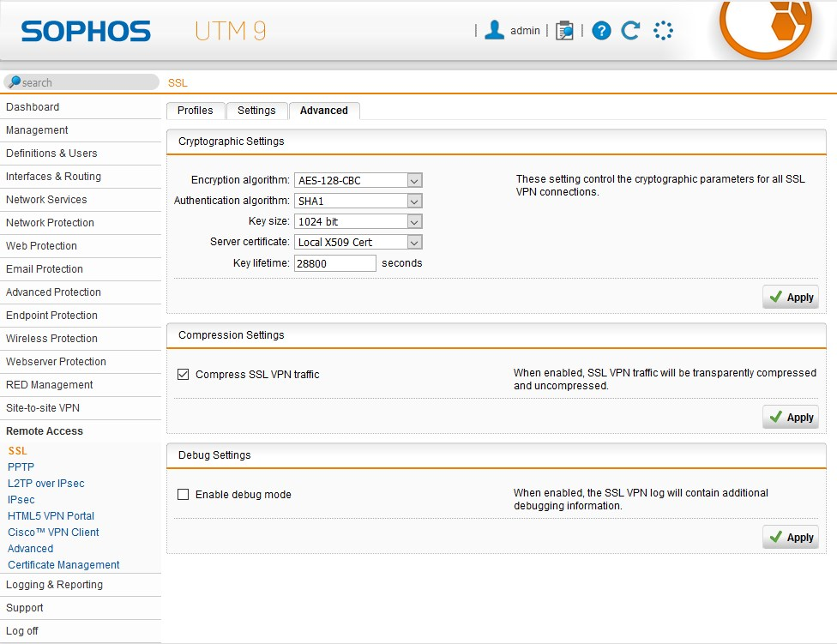837x644 pixels.
Task: Open the Authentication algorithm dropdown
Action: coord(414,202)
